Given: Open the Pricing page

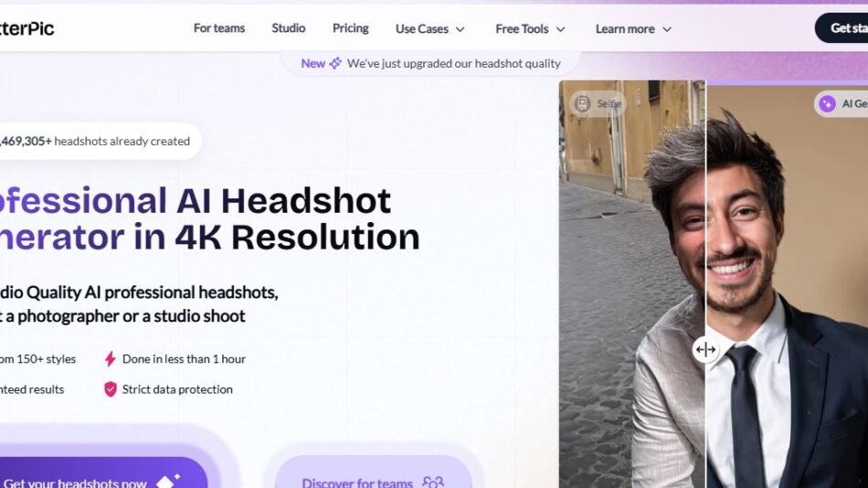Looking at the screenshot, I should 350,28.
